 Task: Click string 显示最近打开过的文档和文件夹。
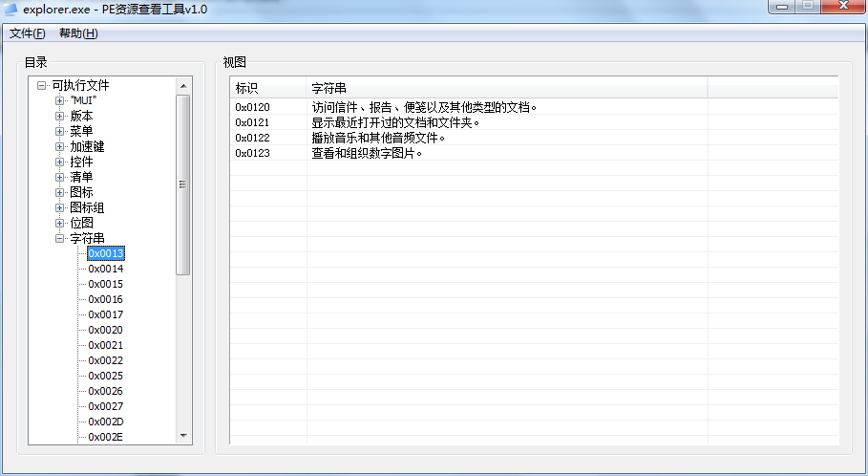(395, 122)
